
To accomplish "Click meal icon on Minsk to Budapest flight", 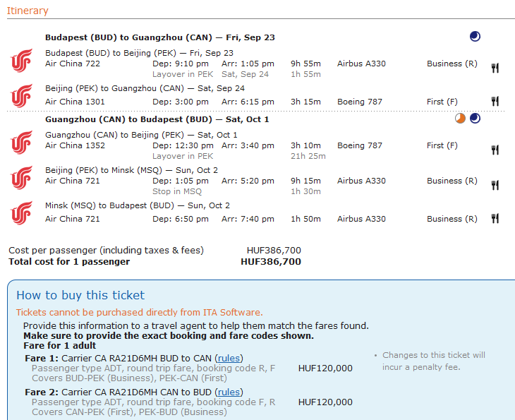I will click(x=495, y=219).
